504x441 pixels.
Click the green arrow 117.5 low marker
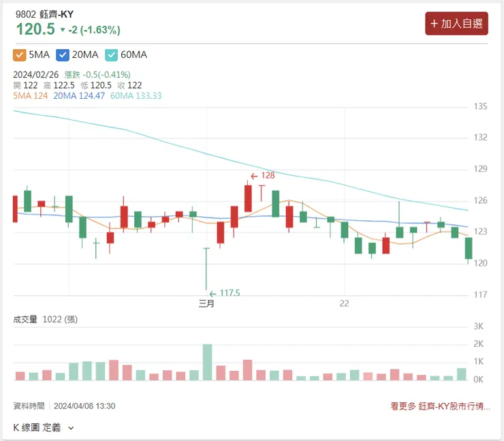(x=225, y=293)
